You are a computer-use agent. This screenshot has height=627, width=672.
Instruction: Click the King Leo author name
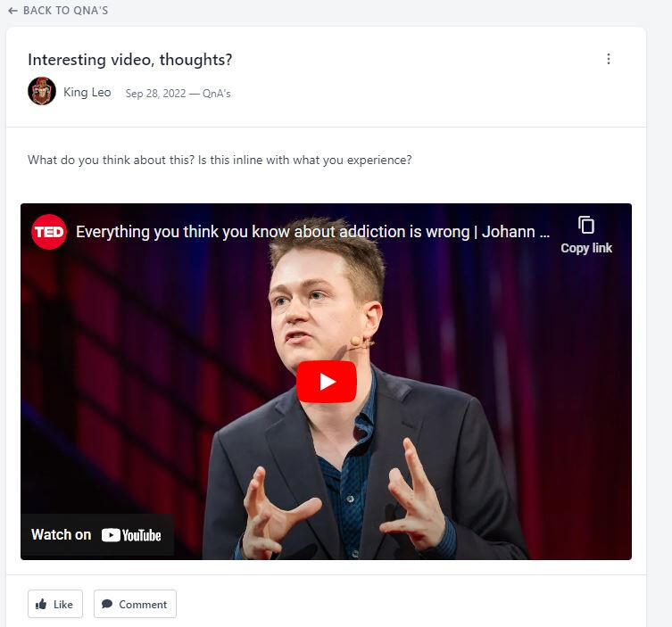(x=87, y=93)
